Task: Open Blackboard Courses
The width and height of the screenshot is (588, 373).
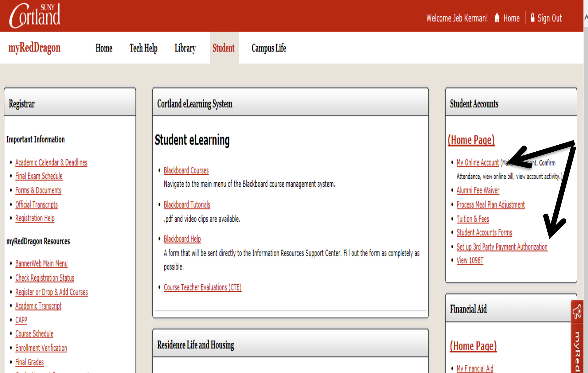Action: 186,170
